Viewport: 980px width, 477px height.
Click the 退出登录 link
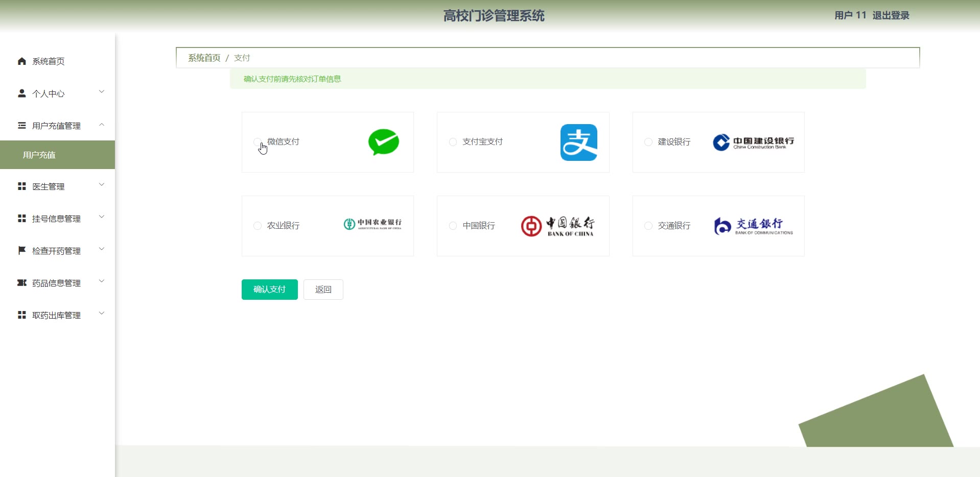891,15
